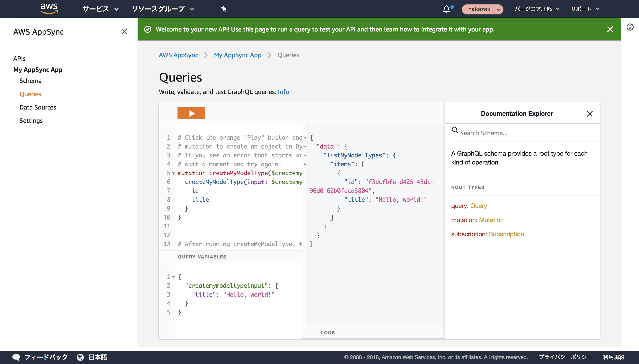Open the nakazax account dropdown
The image size is (639, 364).
coord(482,9)
